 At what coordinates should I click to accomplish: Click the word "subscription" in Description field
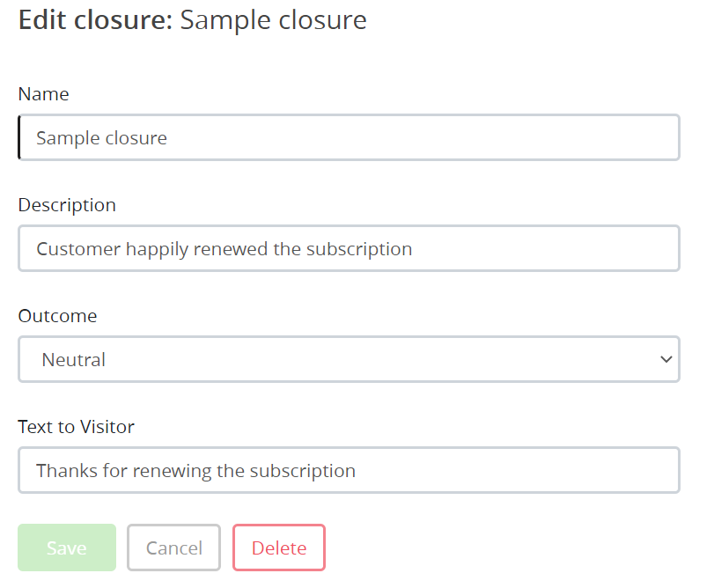click(359, 249)
